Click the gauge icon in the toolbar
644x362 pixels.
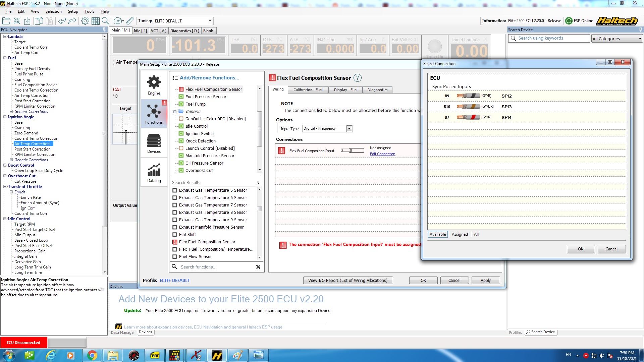118,21
